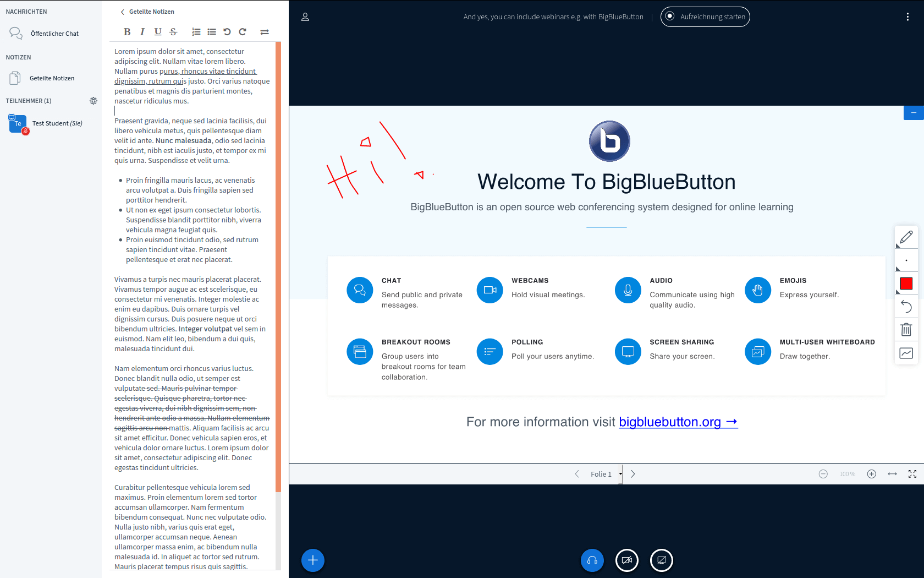This screenshot has width=924, height=578.
Task: Insert an ordered list in notes
Action: (196, 32)
